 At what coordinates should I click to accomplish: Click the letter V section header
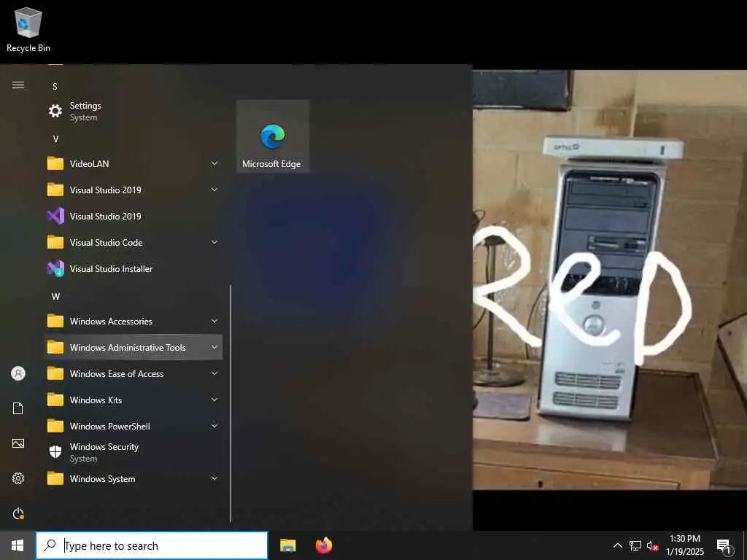coord(55,139)
